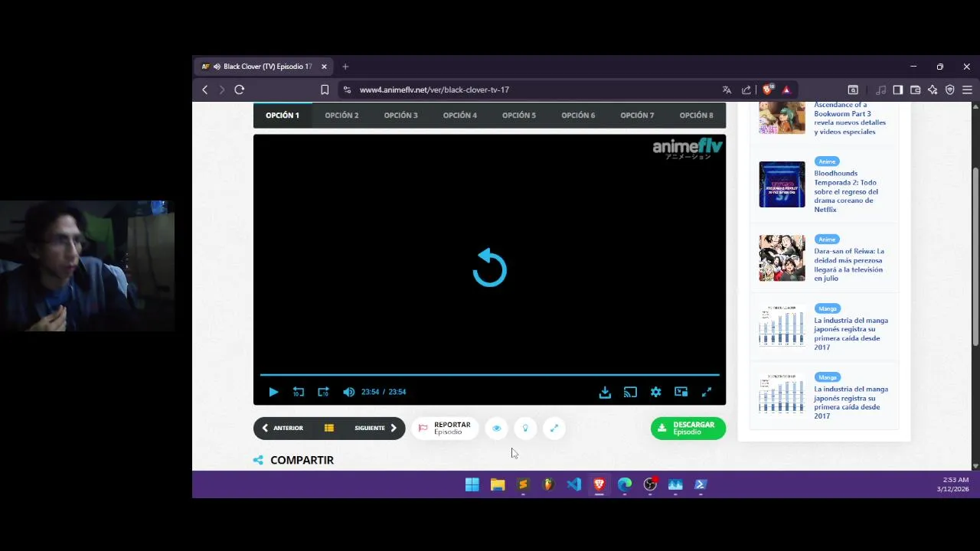Image resolution: width=980 pixels, height=551 pixels.
Task: Select the OPCIÓN 2 tab
Action: [341, 115]
